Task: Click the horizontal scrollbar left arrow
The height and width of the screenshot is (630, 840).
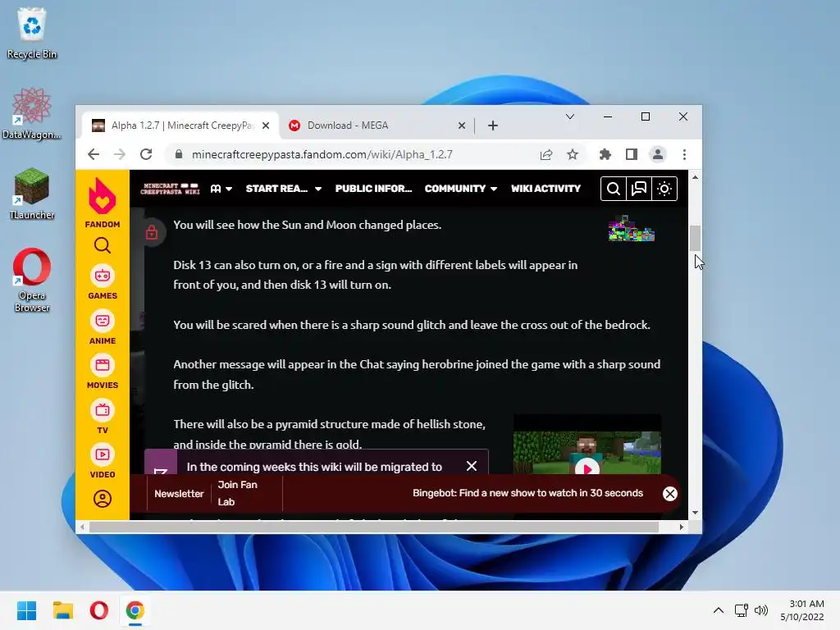Action: (x=82, y=527)
